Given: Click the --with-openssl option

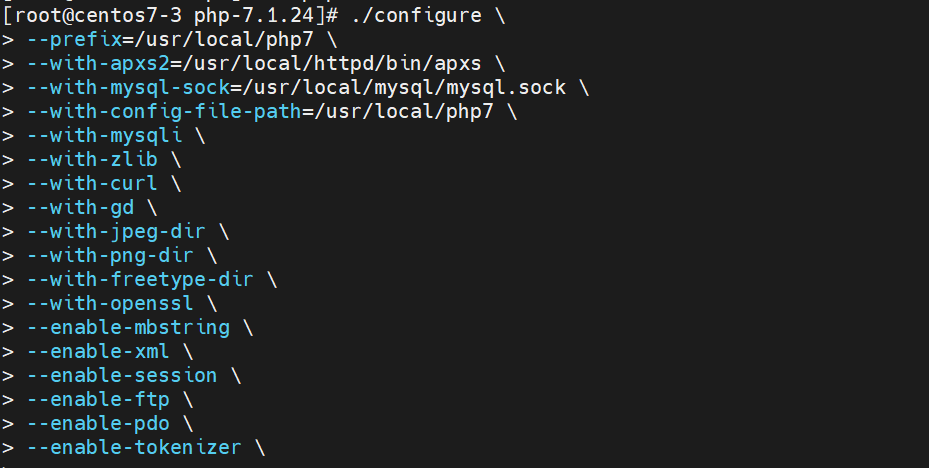Looking at the screenshot, I should pos(109,303).
